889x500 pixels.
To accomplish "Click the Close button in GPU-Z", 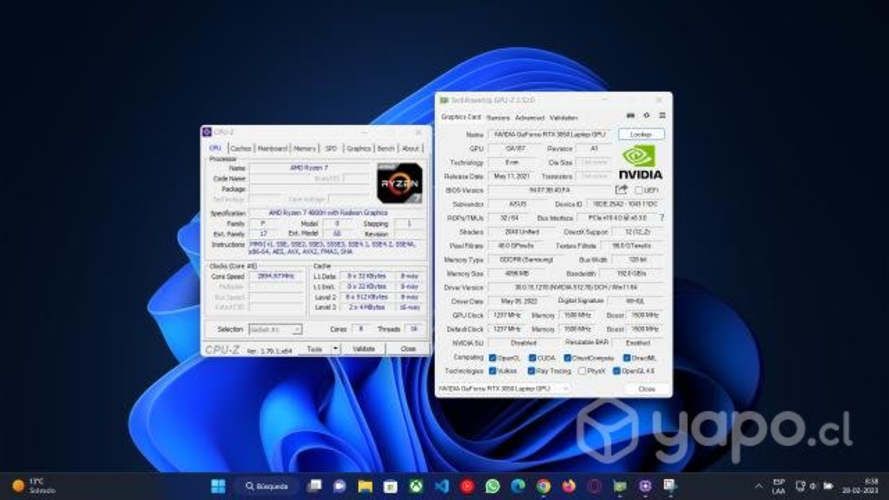I will click(x=646, y=389).
